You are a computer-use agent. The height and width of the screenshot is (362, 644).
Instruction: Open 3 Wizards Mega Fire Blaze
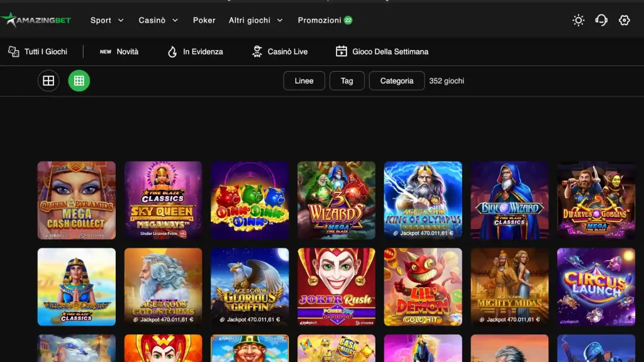[336, 200]
